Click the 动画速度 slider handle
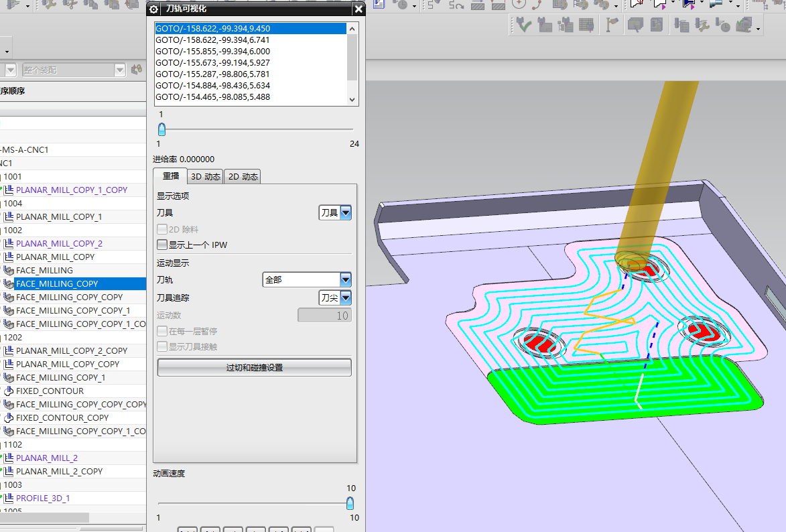 tap(350, 503)
